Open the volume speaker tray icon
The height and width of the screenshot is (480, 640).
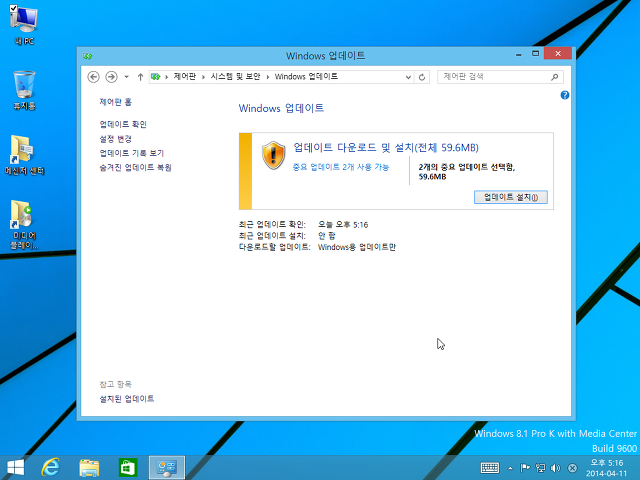tap(556, 468)
